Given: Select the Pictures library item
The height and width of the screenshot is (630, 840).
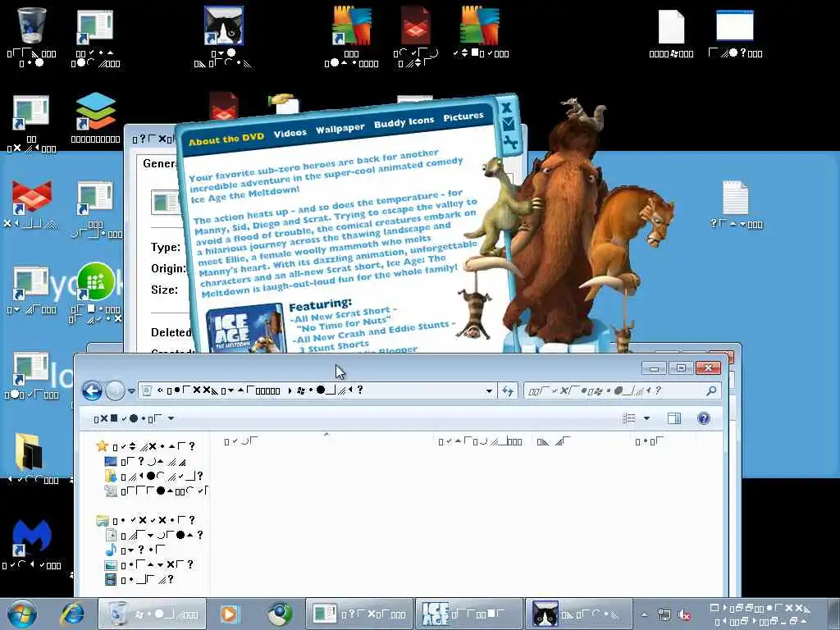Looking at the screenshot, I should 149,564.
